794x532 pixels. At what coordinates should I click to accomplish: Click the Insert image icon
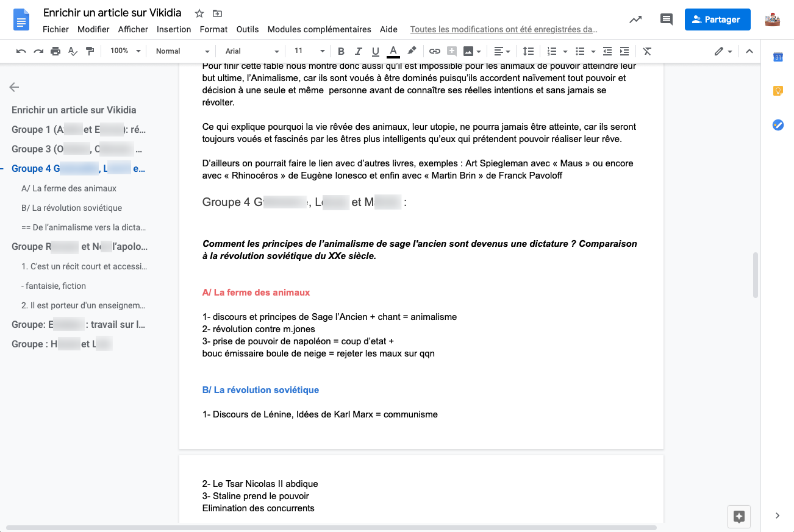pyautogui.click(x=468, y=51)
